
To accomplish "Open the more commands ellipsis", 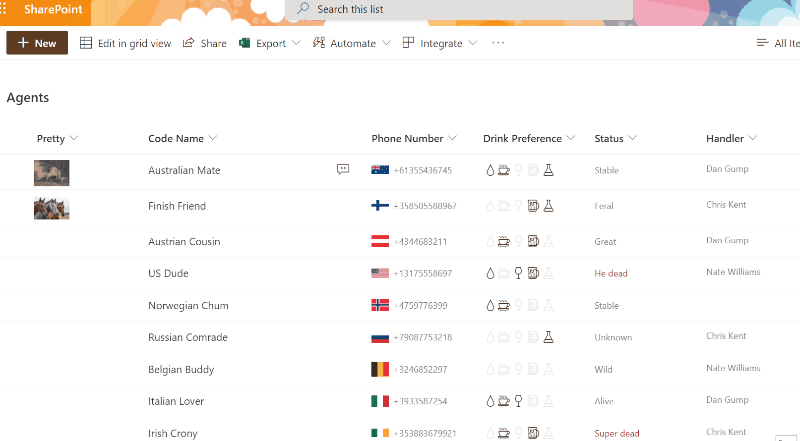I will [498, 43].
